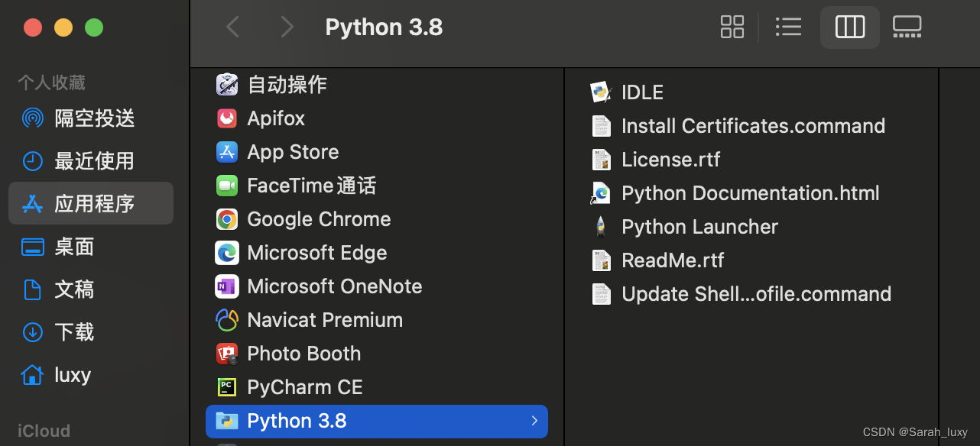The image size is (980, 446).
Task: Open Desktop (桌面) in sidebar
Action: (x=91, y=247)
